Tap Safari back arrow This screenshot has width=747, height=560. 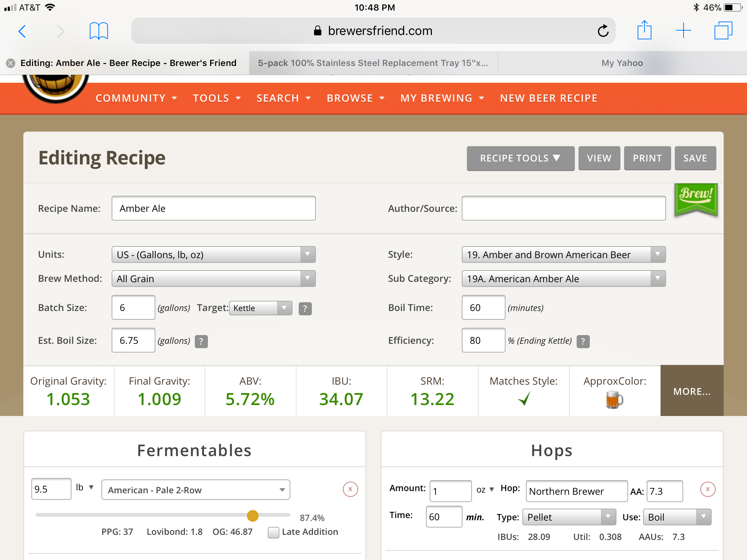pos(22,31)
